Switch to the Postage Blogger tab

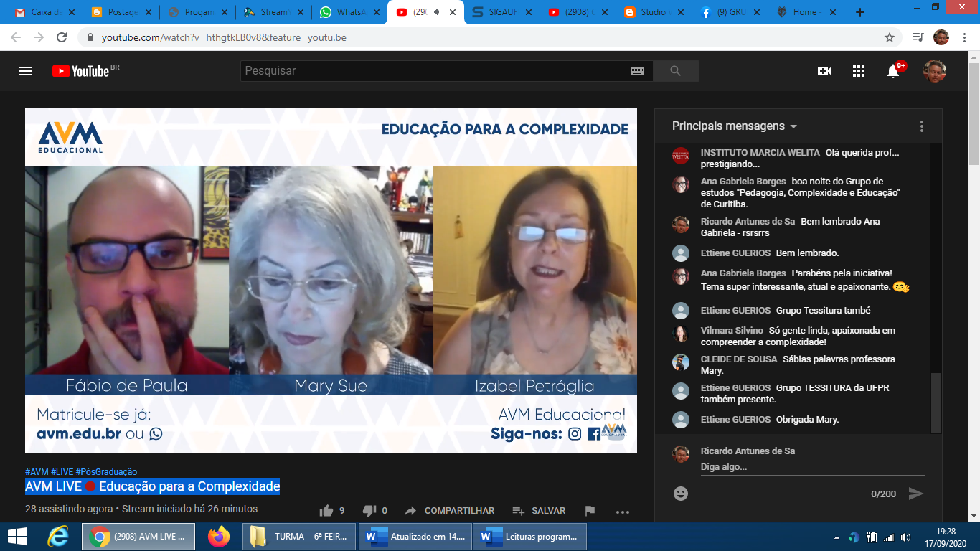[x=119, y=12]
